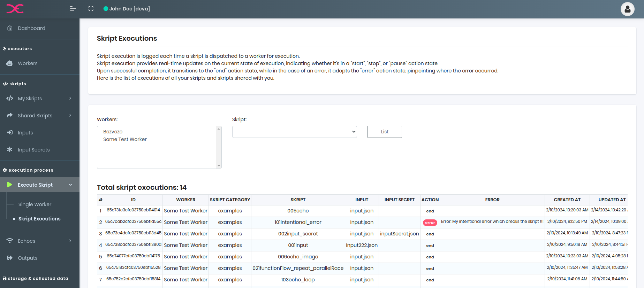Click the intentional error message text
This screenshot has height=288, width=644.
492,221
